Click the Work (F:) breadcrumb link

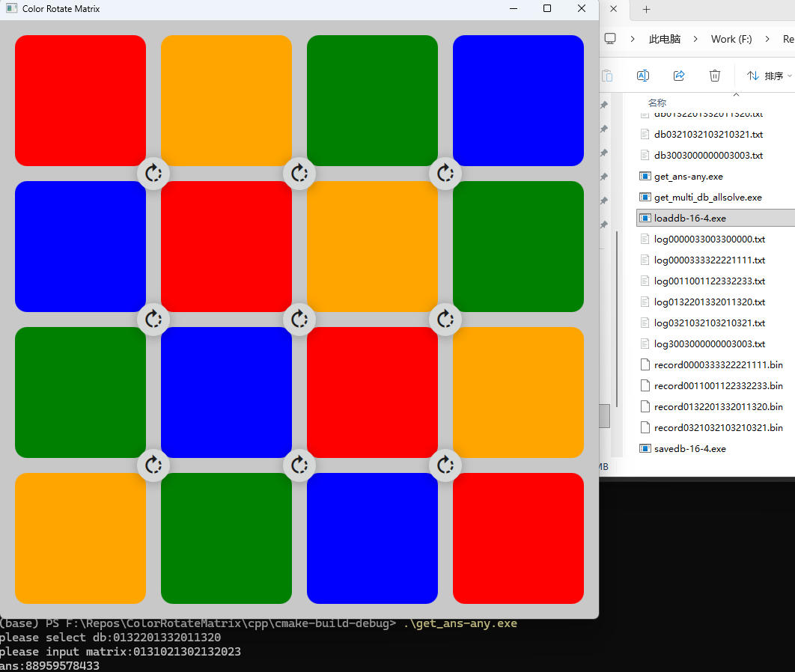pos(731,39)
